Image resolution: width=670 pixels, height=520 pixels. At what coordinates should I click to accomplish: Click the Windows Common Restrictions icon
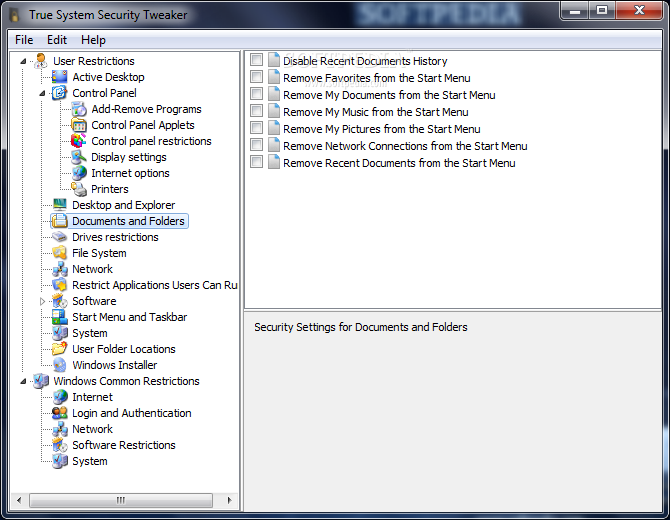(41, 381)
